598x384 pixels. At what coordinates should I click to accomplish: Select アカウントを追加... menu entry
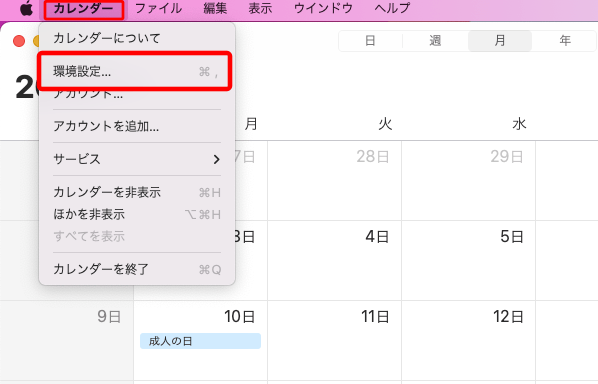point(137,126)
